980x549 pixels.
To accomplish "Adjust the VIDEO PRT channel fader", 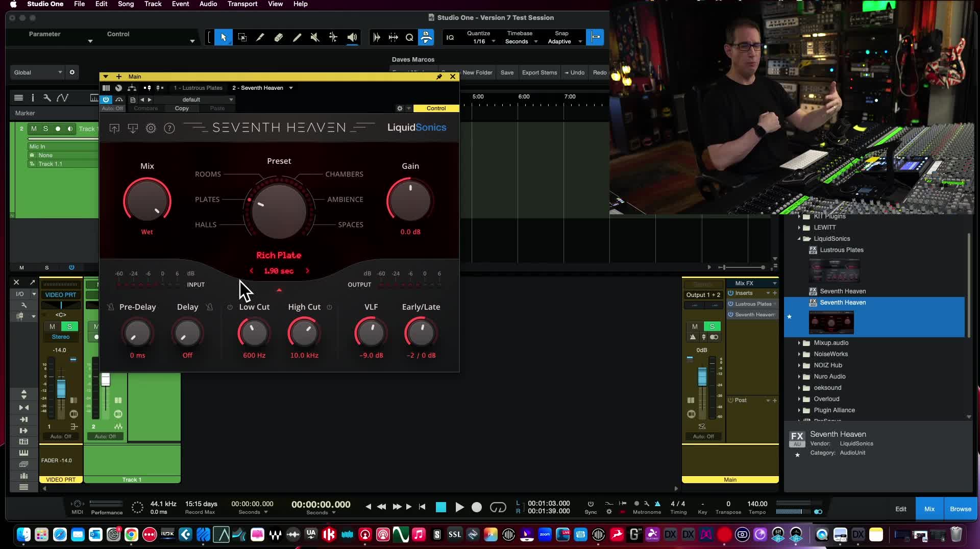I will coord(61,389).
